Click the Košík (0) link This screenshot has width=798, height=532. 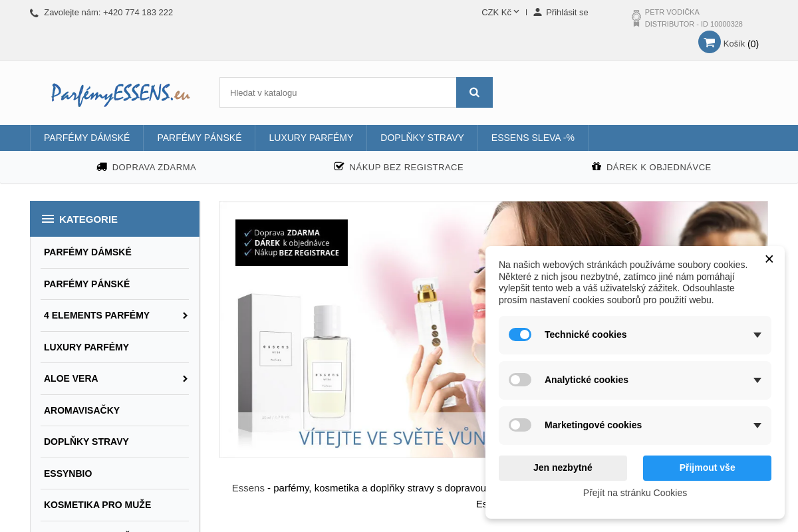pos(741,44)
